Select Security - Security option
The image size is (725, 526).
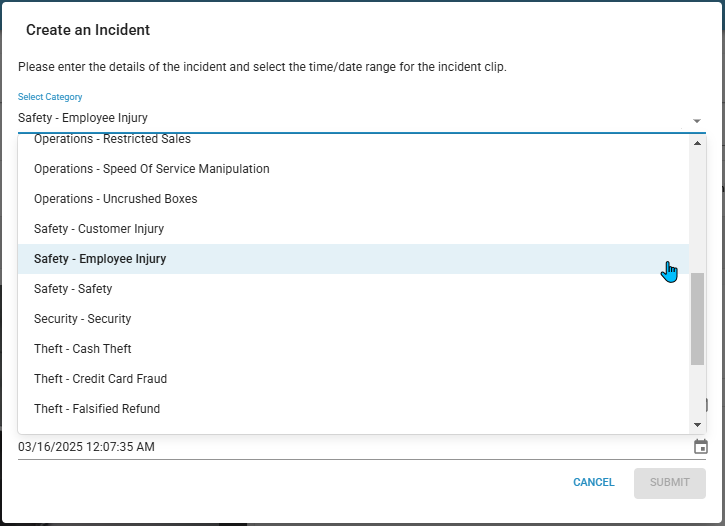(x=353, y=319)
